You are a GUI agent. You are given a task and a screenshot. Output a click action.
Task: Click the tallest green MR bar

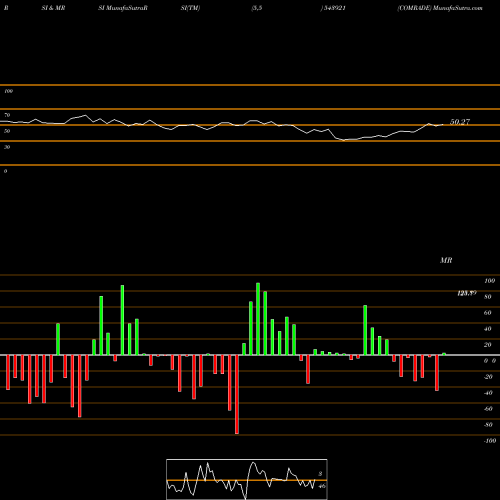[x=258, y=319]
